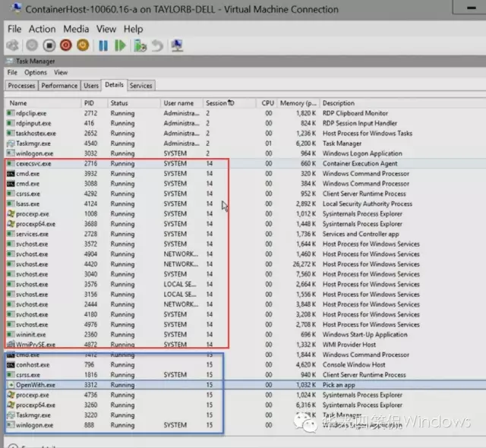Minimize the Virtual Machine Connection window
This screenshot has width=486, height=448.
[471, 8]
